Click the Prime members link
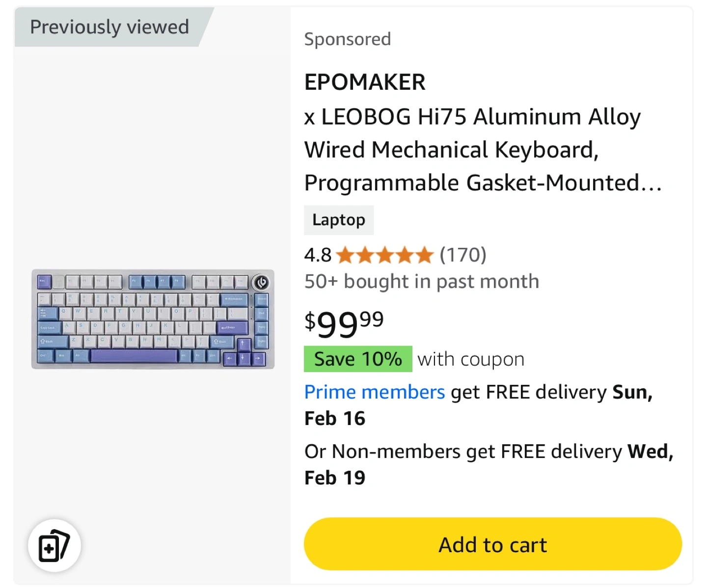The width and height of the screenshot is (707, 588). click(375, 392)
